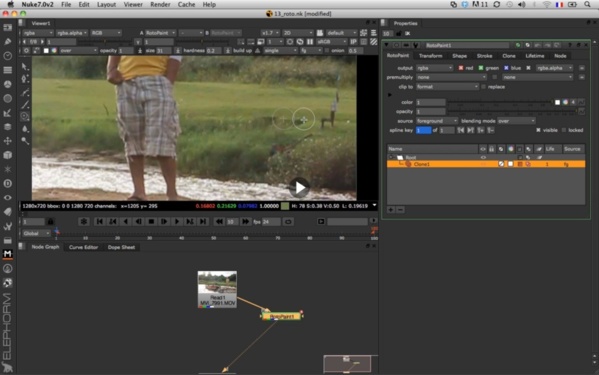Open the Views nodes eye icon
The width and height of the screenshot is (599, 375).
(8, 197)
